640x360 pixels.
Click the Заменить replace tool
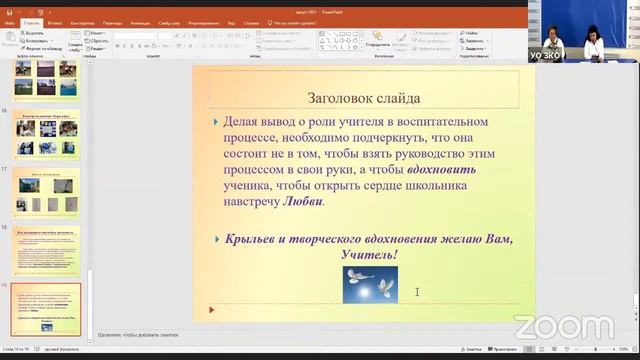tap(471, 41)
